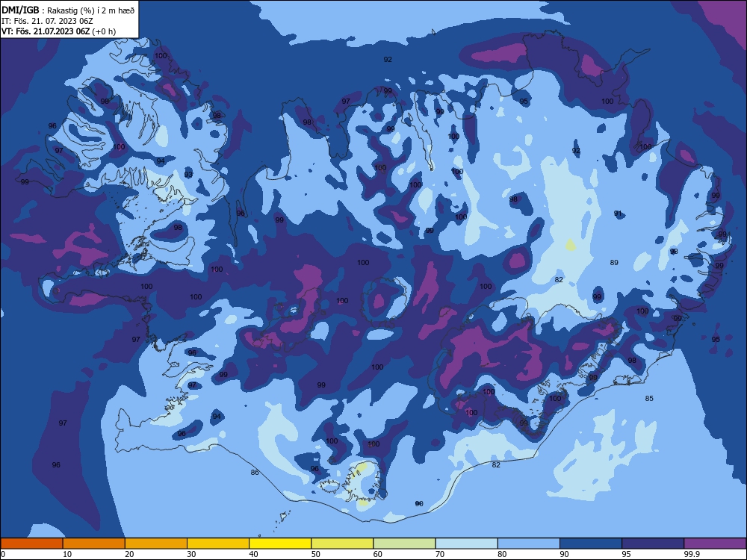The width and height of the screenshot is (747, 560).
Task: Click the legend tick label '99.9'
Action: pos(691,554)
